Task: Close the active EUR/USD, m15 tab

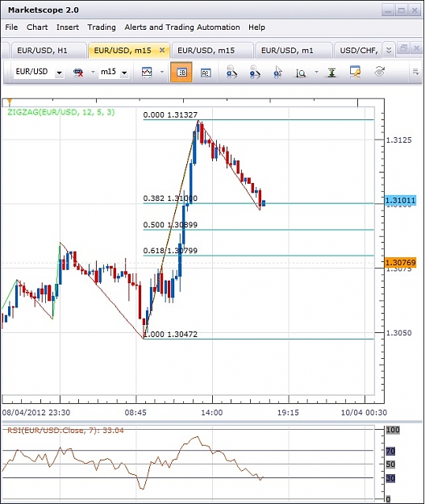Action: point(162,50)
